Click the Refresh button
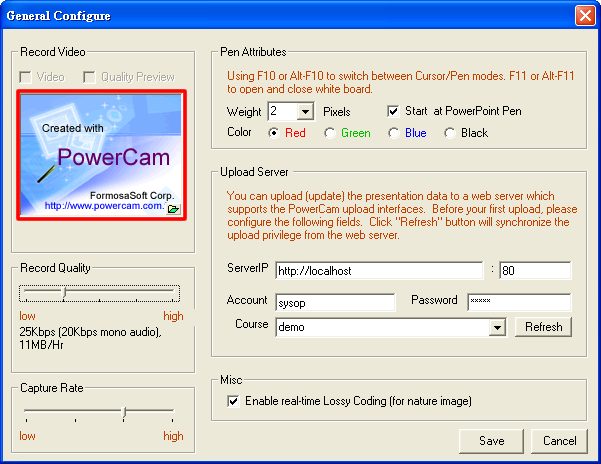The width and height of the screenshot is (601, 464). [544, 327]
